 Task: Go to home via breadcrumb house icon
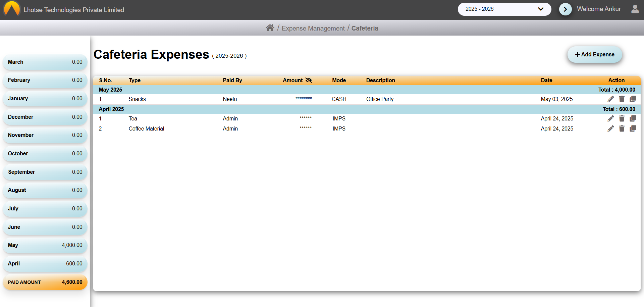[x=270, y=28]
